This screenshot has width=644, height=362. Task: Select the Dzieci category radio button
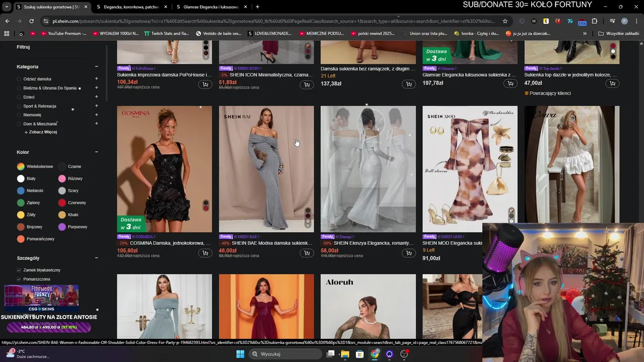coord(19,97)
